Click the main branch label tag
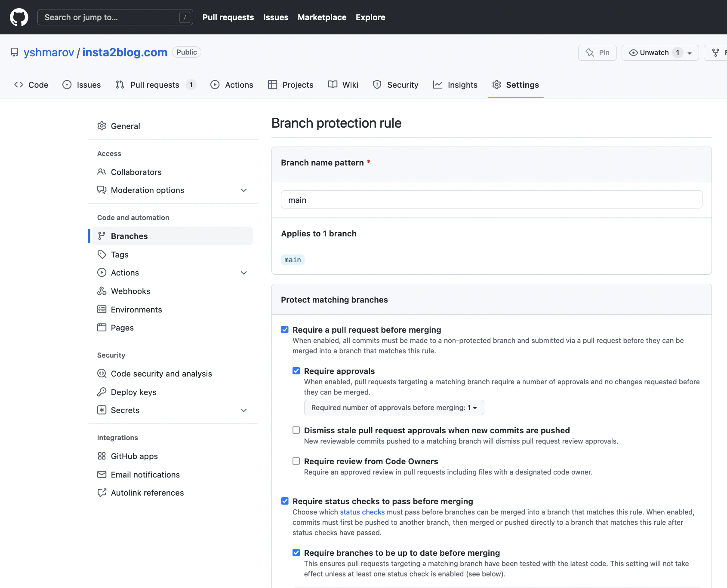The height and width of the screenshot is (588, 727). point(293,260)
